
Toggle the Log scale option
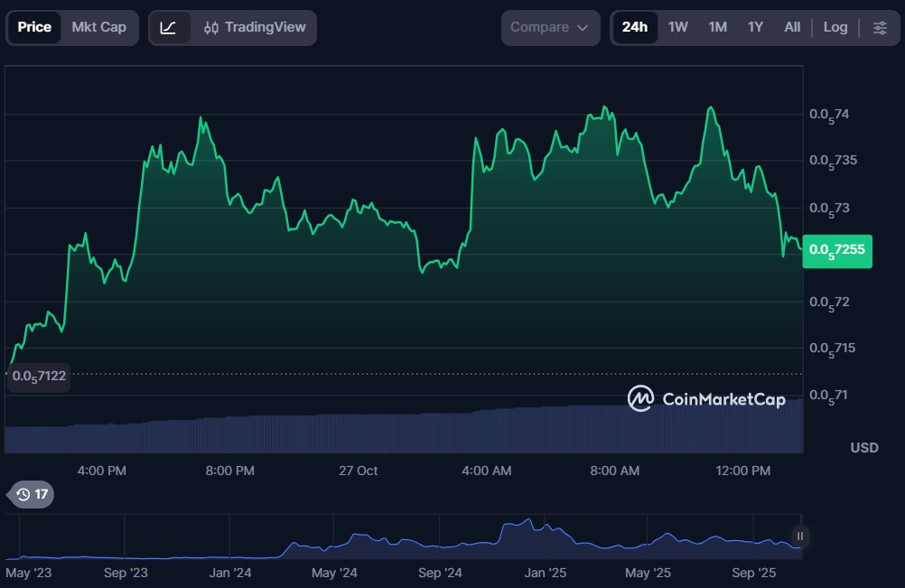coord(835,27)
